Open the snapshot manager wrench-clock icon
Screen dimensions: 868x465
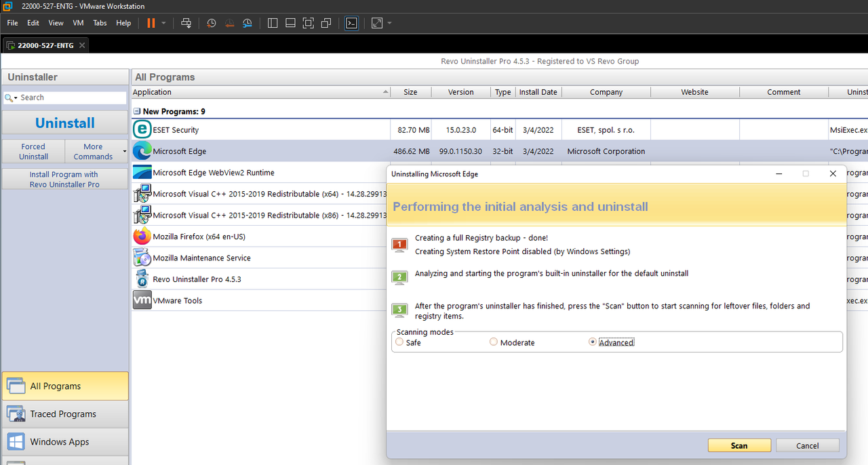coord(248,23)
